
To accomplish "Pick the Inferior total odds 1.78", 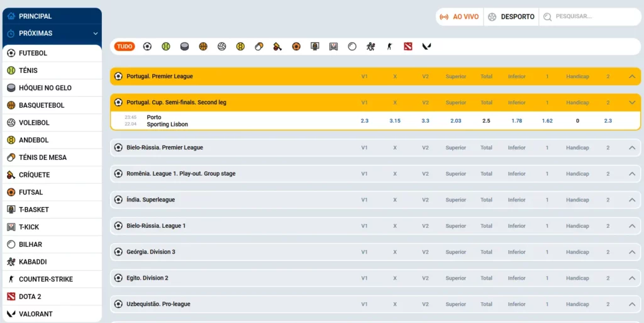I will (x=517, y=121).
